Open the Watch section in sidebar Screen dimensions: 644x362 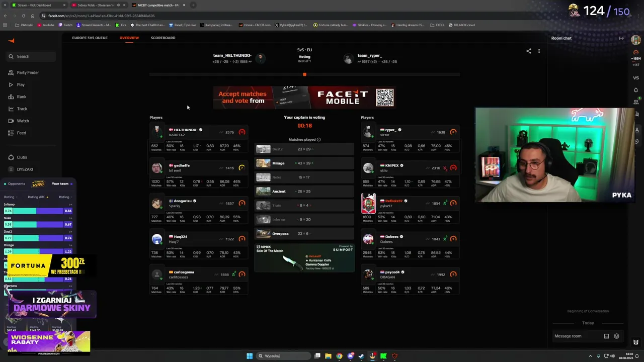(x=19, y=121)
